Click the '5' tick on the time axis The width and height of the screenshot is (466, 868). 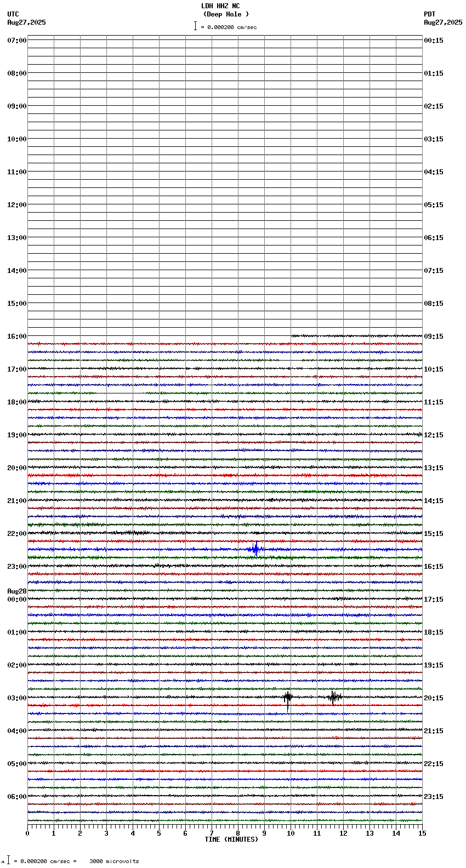tap(159, 833)
